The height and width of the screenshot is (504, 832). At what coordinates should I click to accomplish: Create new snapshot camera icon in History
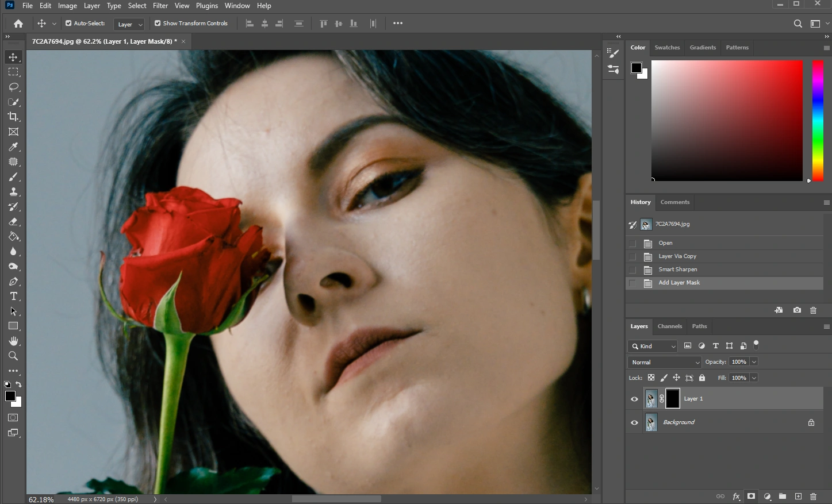pos(797,310)
